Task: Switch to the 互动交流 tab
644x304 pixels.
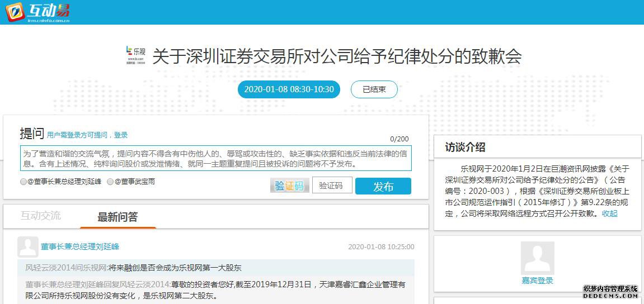Action: (x=41, y=216)
